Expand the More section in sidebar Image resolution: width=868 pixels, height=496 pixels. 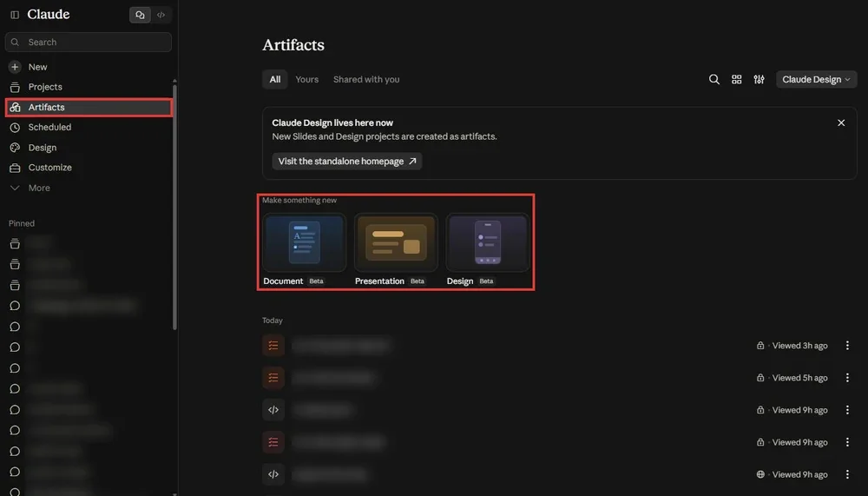tap(89, 188)
